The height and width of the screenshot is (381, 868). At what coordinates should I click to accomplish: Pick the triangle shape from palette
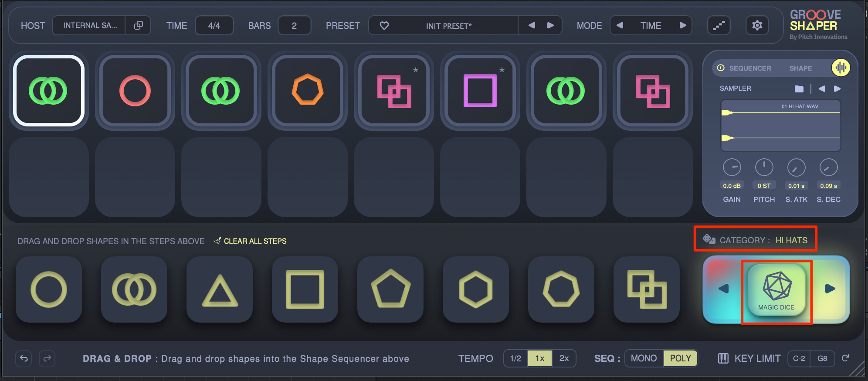click(220, 289)
